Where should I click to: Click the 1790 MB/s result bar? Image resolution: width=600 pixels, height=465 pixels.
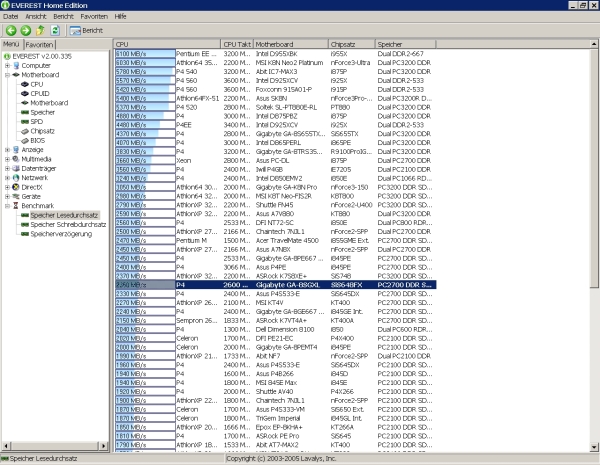click(145, 445)
